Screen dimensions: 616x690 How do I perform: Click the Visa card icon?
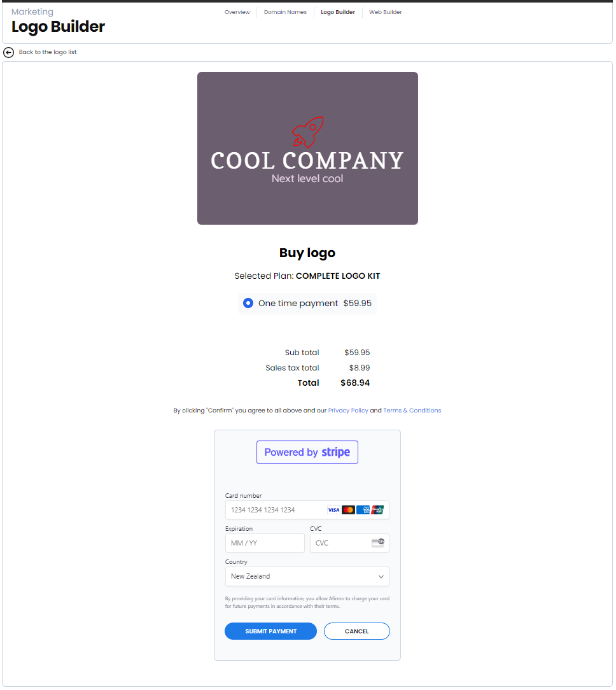tap(333, 510)
